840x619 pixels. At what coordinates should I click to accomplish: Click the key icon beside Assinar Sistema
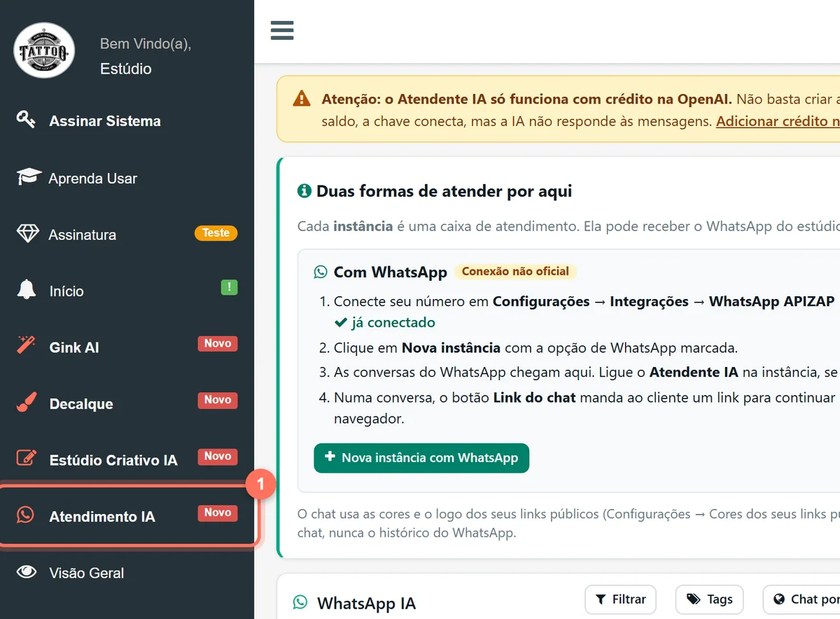pyautogui.click(x=26, y=120)
